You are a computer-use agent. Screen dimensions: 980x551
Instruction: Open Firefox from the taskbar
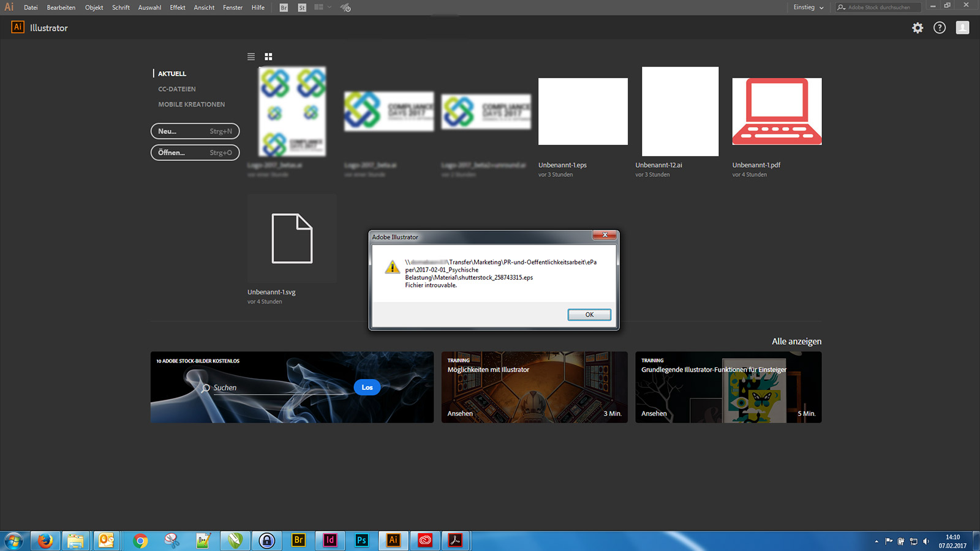(45, 541)
